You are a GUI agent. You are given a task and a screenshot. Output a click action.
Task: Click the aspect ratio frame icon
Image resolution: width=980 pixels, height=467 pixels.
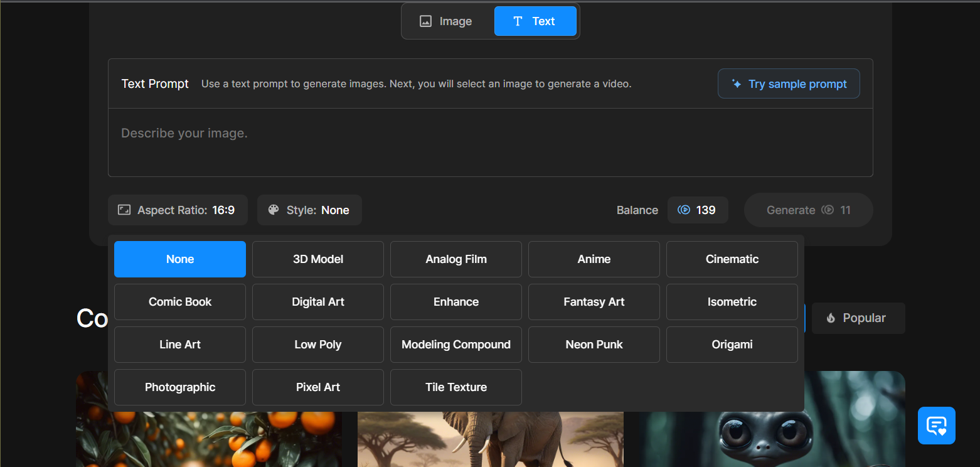124,210
